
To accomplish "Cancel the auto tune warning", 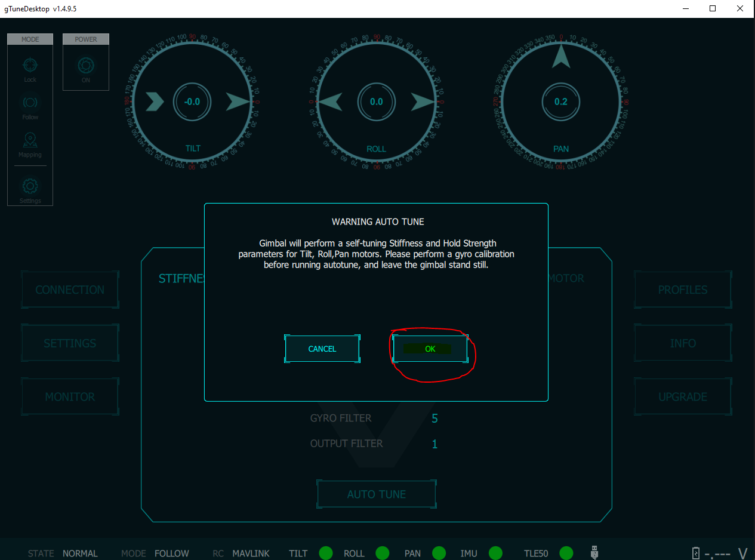I will click(322, 349).
